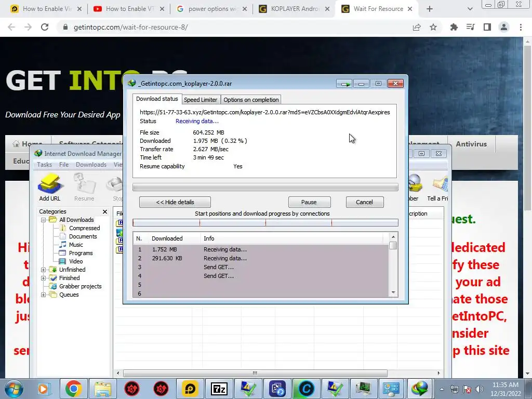This screenshot has height=399, width=532.
Task: Open the media player icon on taskbar
Action: point(44,389)
